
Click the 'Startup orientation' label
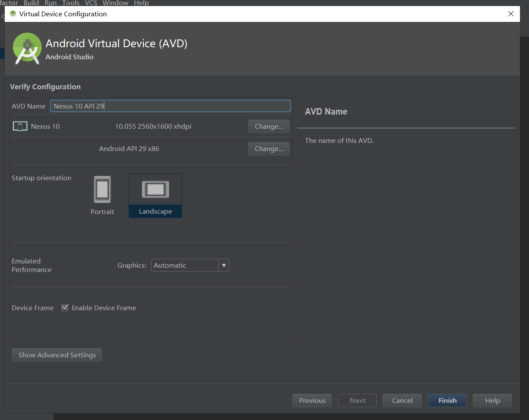[42, 178]
